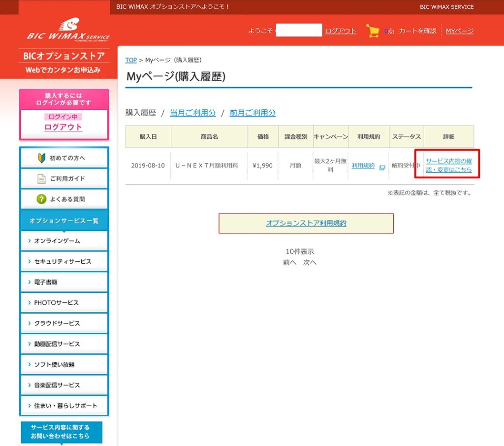Image resolution: width=504 pixels, height=446 pixels.
Task: Click サービス内容に関するお問い合わせはこちら banner
Action: 62,432
